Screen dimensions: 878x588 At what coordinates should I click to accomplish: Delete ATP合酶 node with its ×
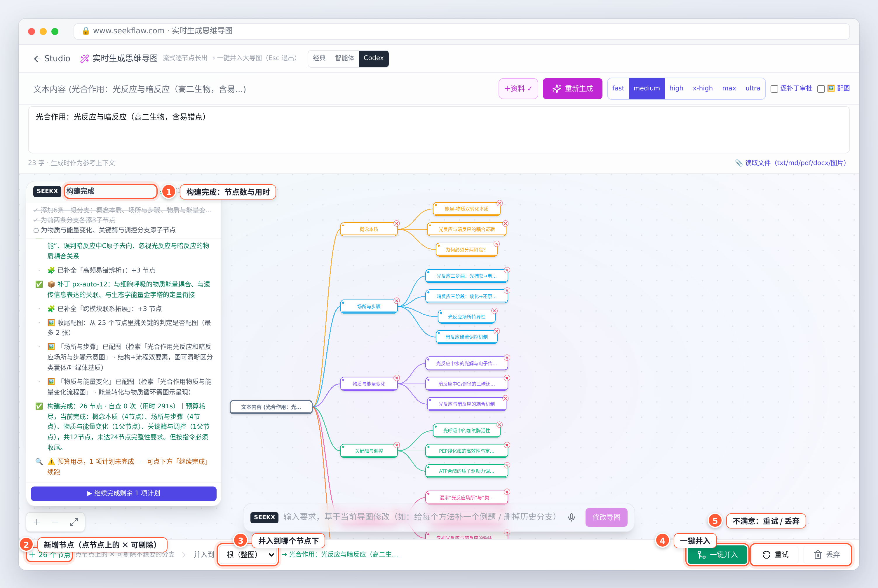(x=507, y=466)
